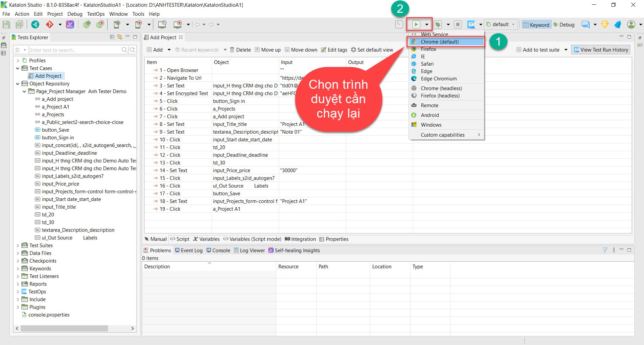
Task: Open the Add step dropdown arrow
Action: click(169, 50)
